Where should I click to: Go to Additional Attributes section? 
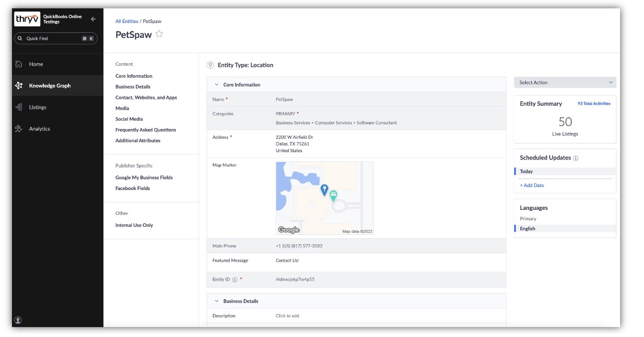(138, 141)
